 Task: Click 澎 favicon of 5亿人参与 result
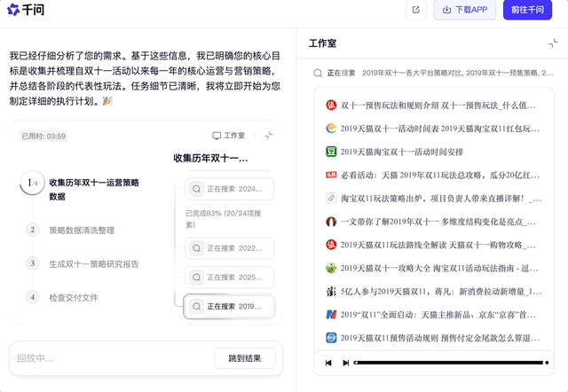pyautogui.click(x=331, y=292)
